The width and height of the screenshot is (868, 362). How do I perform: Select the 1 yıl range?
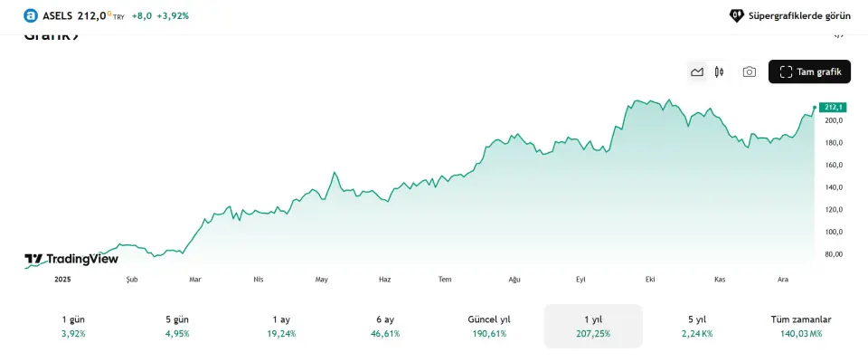(593, 326)
